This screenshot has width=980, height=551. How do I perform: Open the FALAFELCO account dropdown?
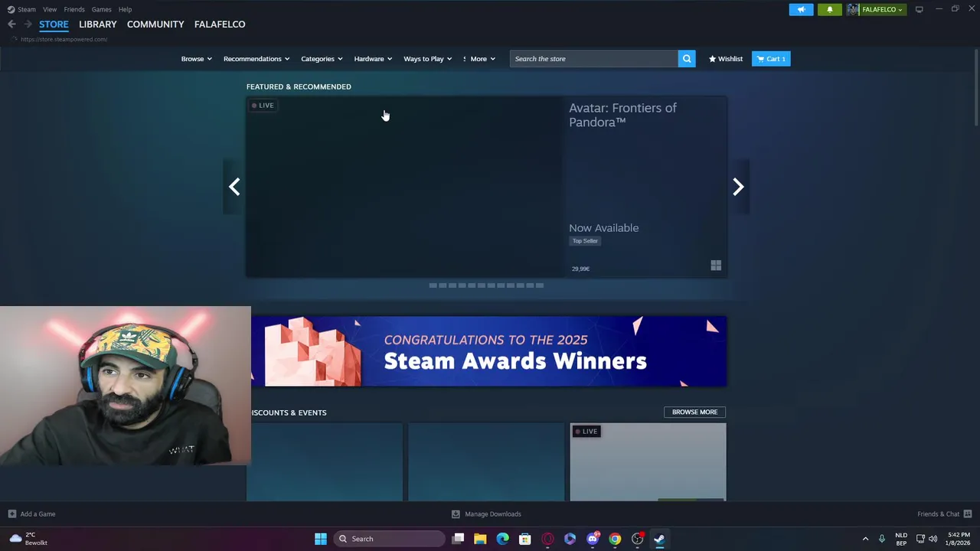point(883,9)
